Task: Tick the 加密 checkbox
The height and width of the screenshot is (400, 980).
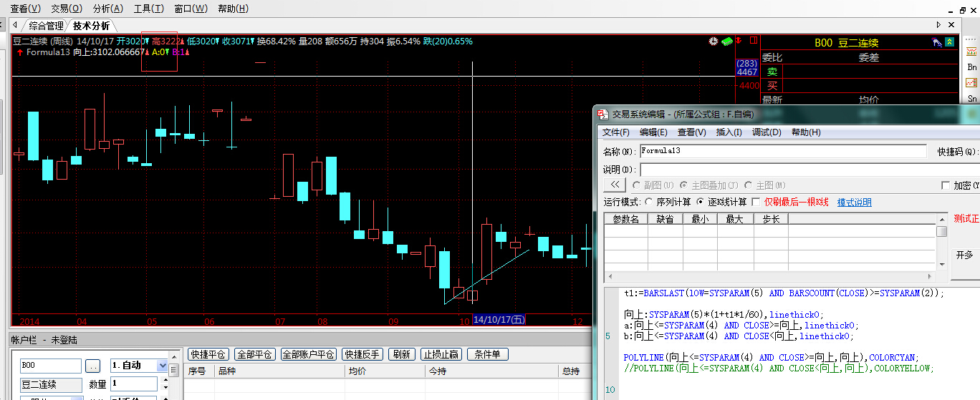Action: (x=945, y=185)
